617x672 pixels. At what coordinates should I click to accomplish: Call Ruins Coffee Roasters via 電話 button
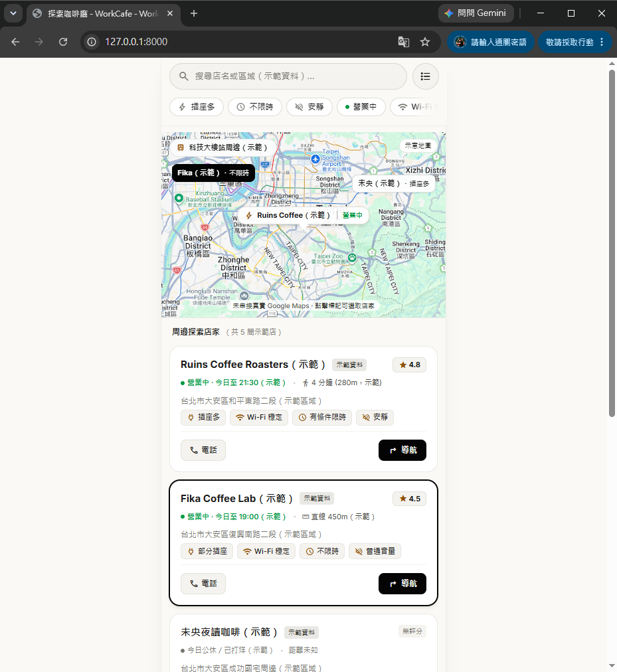point(203,450)
